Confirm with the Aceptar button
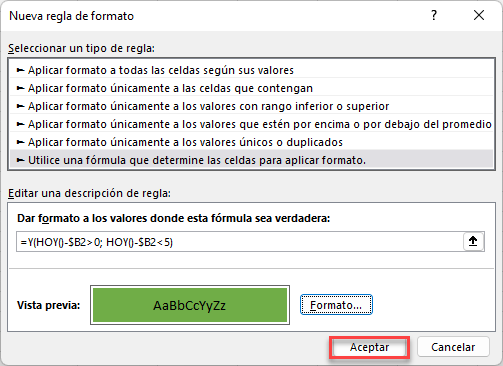This screenshot has width=503, height=366. (x=369, y=347)
